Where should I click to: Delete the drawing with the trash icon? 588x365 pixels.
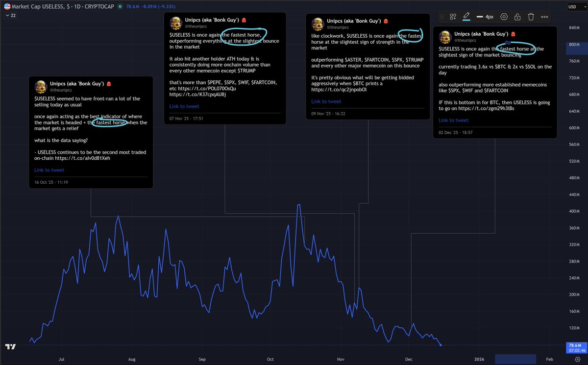coord(531,17)
